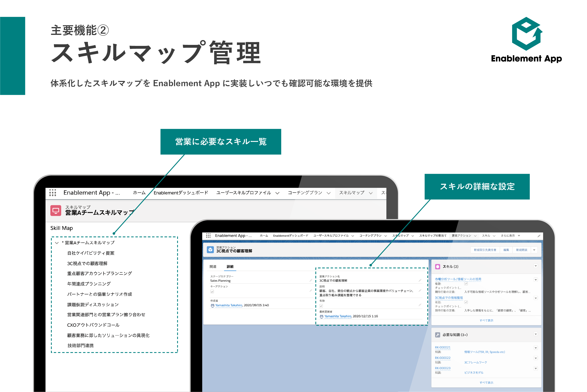Open row menu for RK-000023
Image resolution: width=587 pixels, height=392 pixels.
pyautogui.click(x=536, y=369)
